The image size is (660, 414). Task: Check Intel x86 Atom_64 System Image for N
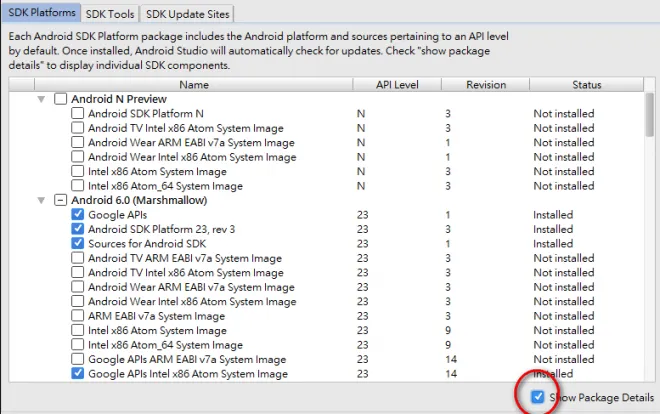[77, 186]
